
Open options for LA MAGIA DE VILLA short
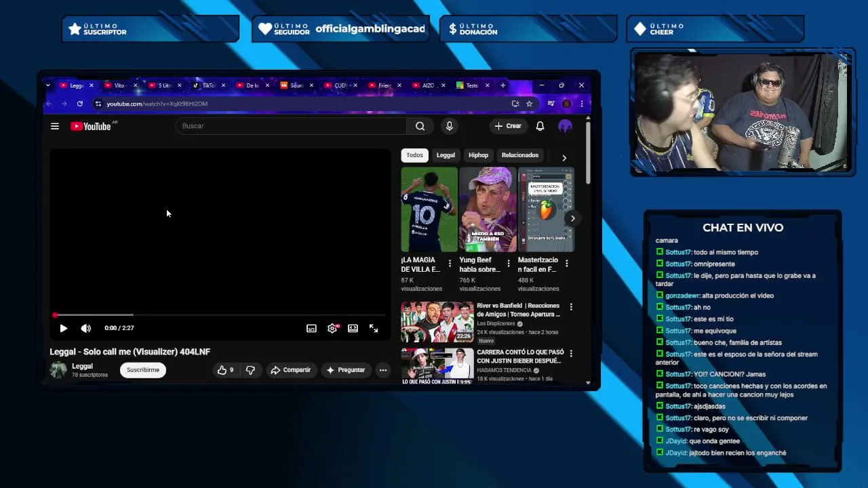[x=450, y=264]
